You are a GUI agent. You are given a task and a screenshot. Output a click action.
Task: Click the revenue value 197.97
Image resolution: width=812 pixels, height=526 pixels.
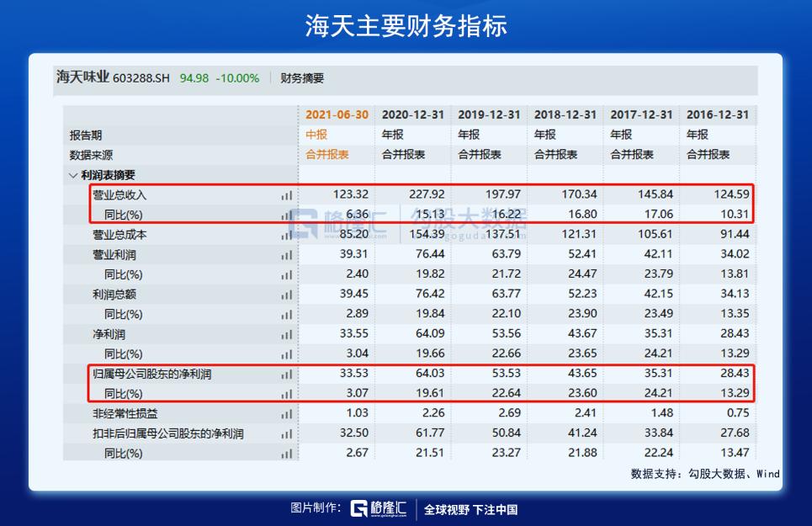click(x=503, y=194)
